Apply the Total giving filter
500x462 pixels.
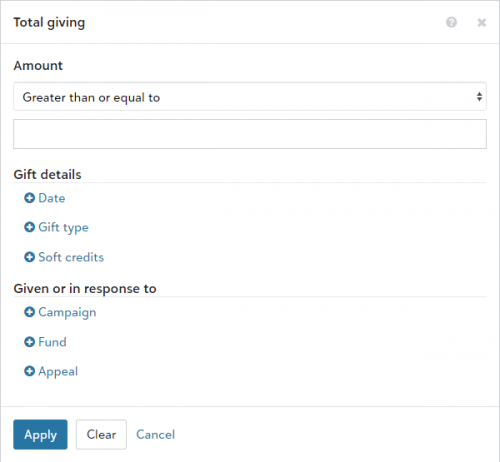click(40, 434)
